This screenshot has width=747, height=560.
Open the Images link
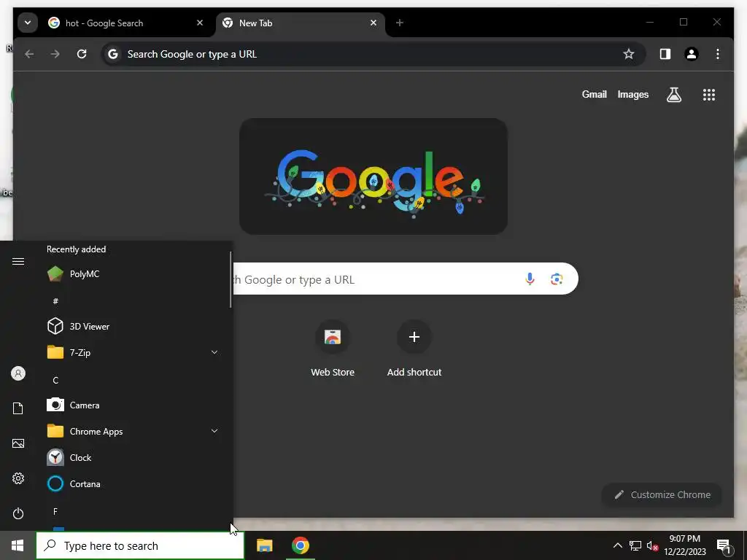click(632, 94)
